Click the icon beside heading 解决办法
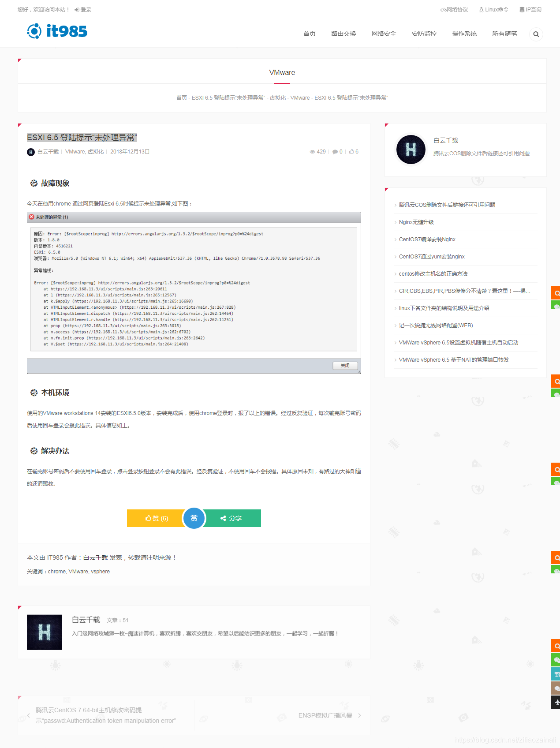The image size is (560, 748). click(34, 451)
